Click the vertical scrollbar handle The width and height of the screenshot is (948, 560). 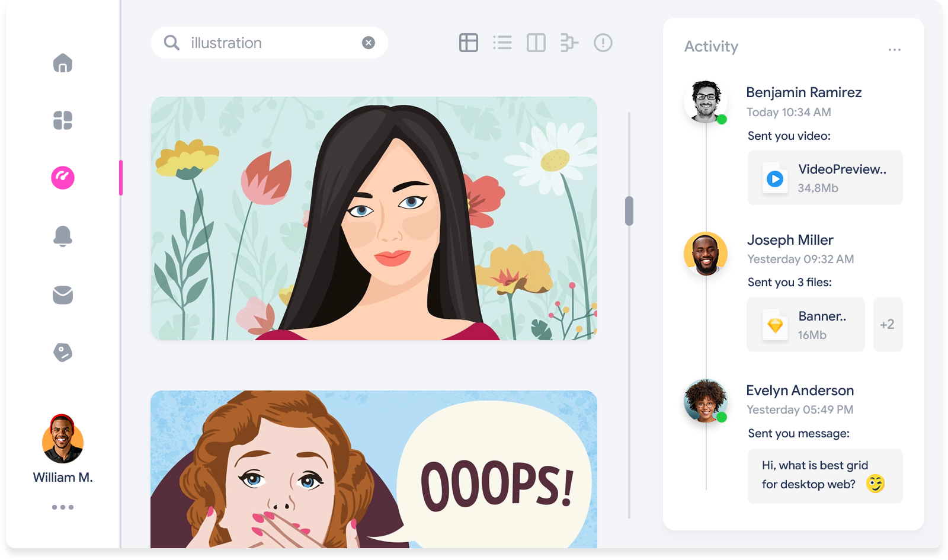click(x=629, y=211)
